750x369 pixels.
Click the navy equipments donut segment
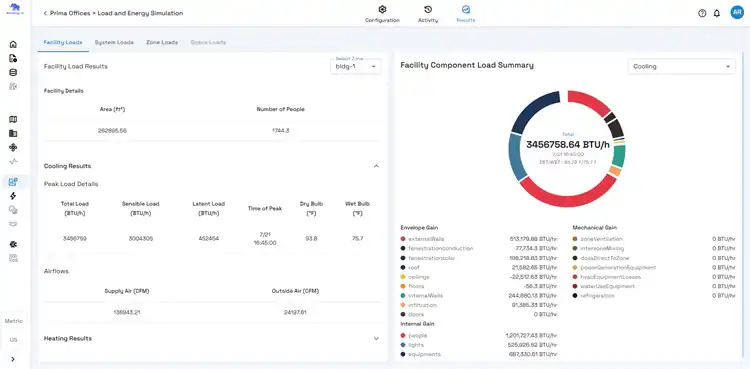(533, 111)
